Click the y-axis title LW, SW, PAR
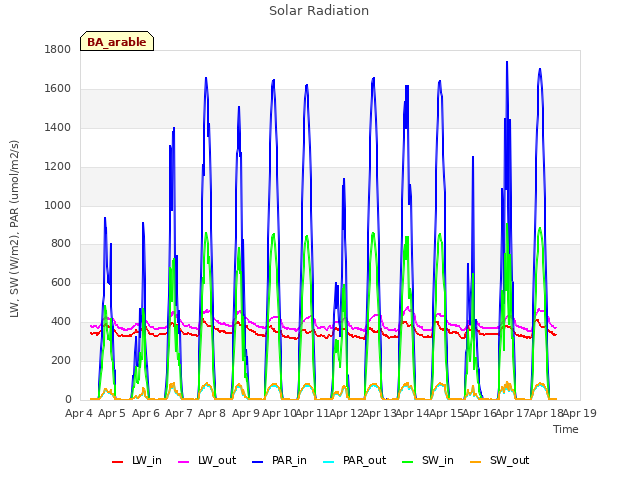The image size is (640, 480). (14, 229)
